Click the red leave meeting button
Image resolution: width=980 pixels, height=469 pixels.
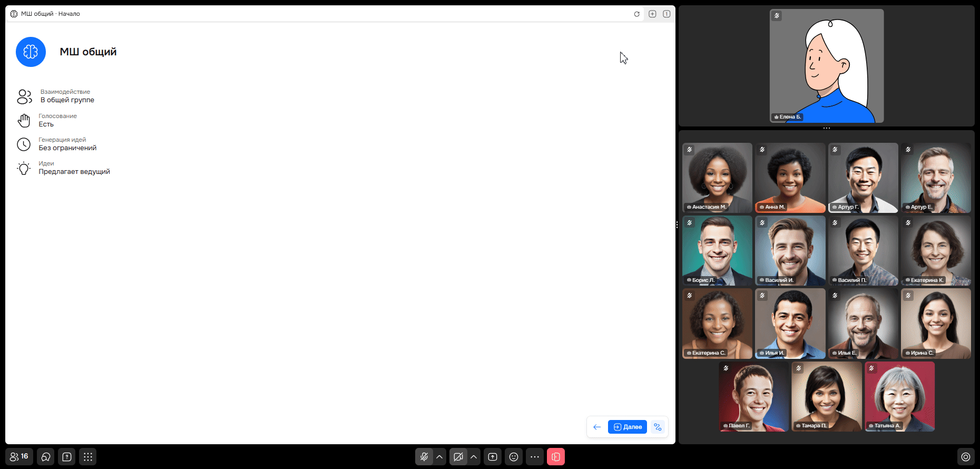(556, 457)
